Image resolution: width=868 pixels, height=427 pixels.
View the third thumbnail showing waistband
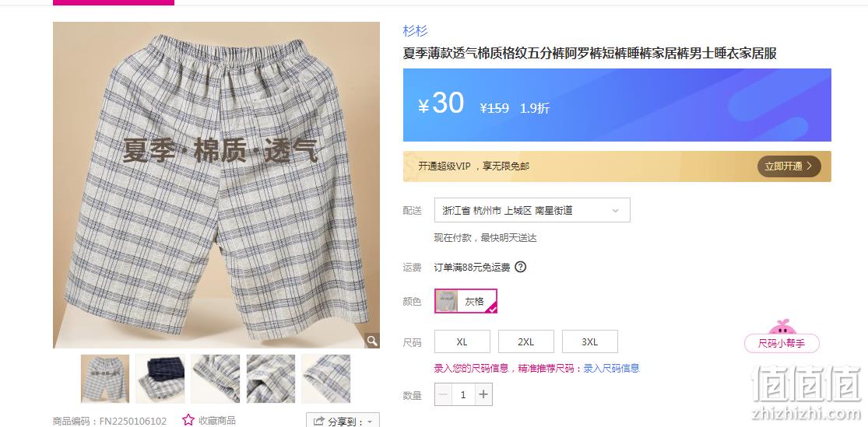click(216, 378)
